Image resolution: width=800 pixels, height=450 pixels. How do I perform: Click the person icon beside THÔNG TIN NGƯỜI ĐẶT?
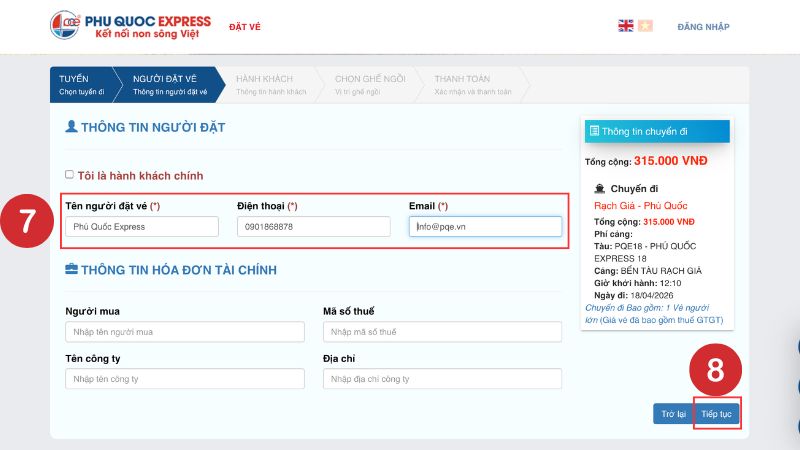pyautogui.click(x=71, y=126)
